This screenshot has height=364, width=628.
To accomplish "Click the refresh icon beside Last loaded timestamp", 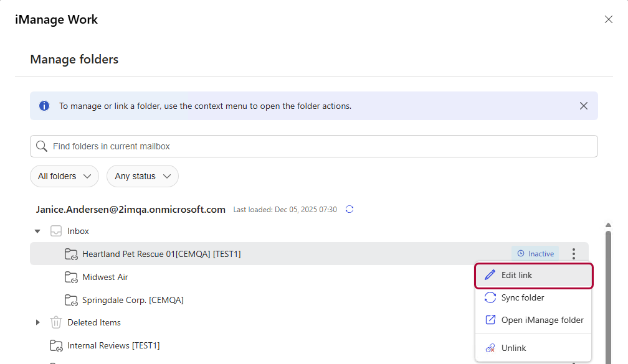I will pos(350,210).
